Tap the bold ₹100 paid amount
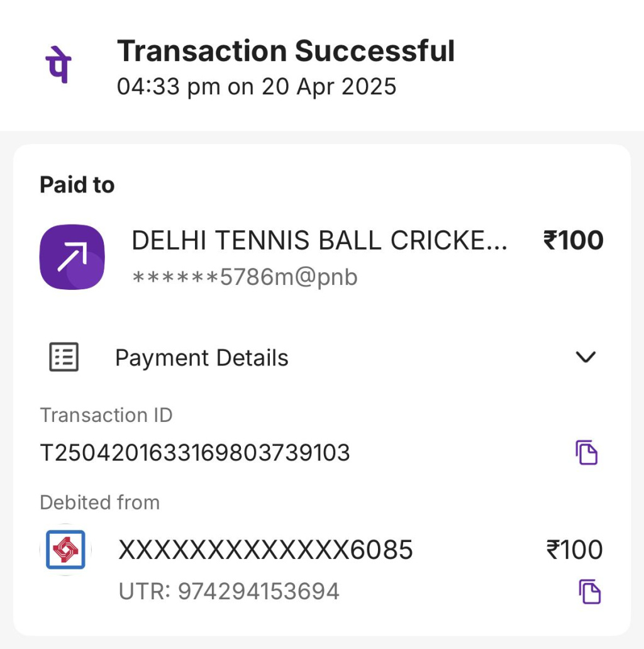The height and width of the screenshot is (649, 644). coord(573,241)
